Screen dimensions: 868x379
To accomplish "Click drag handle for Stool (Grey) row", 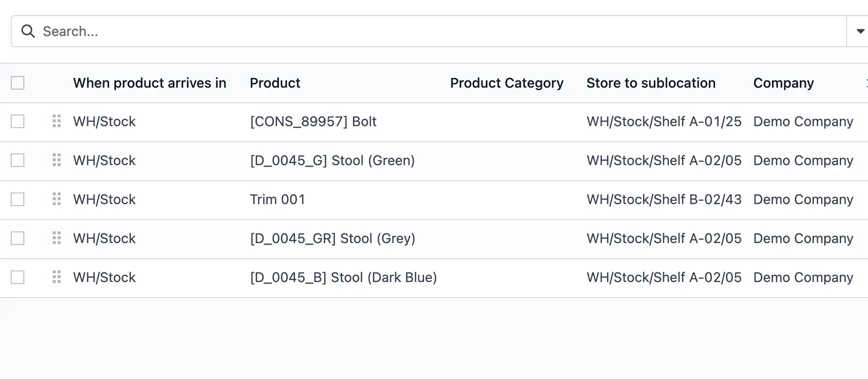I will point(56,238).
